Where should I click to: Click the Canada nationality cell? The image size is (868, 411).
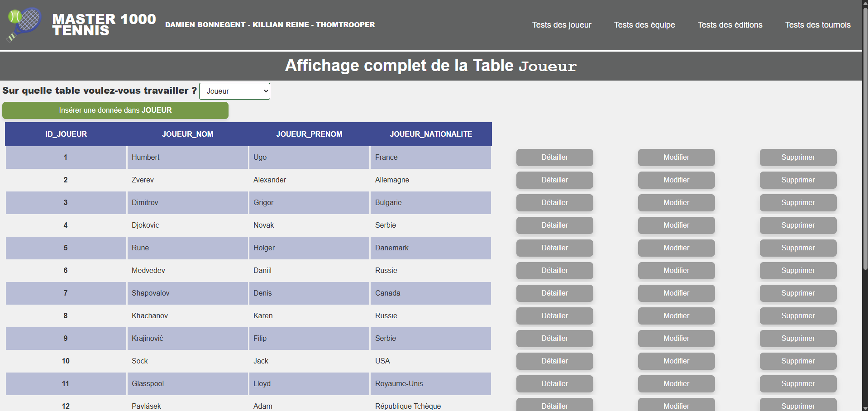(x=431, y=293)
